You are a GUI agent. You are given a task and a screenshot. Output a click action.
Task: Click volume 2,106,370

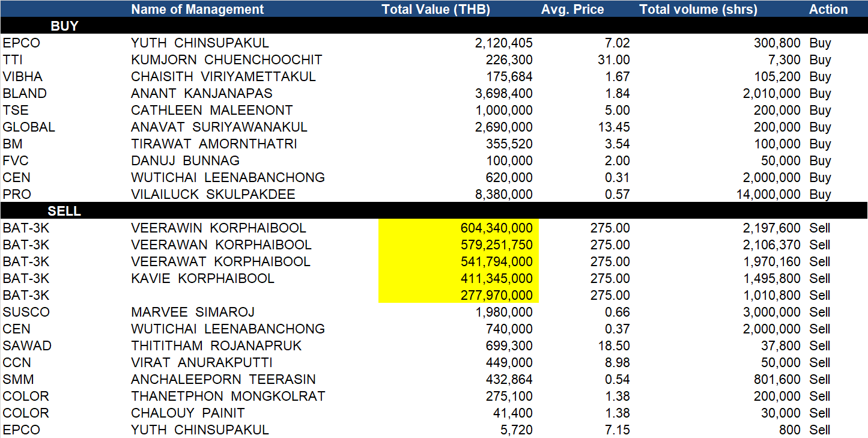point(772,245)
